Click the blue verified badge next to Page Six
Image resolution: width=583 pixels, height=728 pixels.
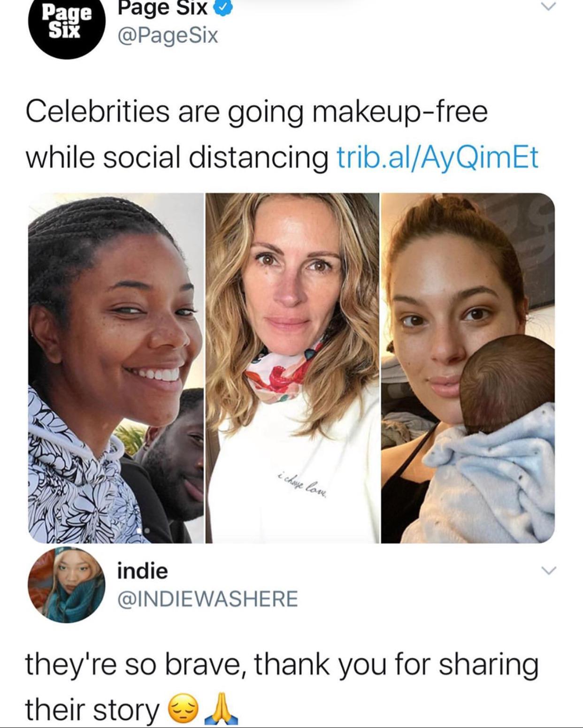tap(223, 8)
